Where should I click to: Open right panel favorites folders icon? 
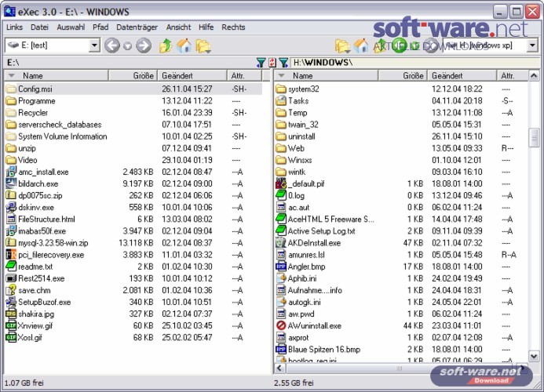point(342,45)
